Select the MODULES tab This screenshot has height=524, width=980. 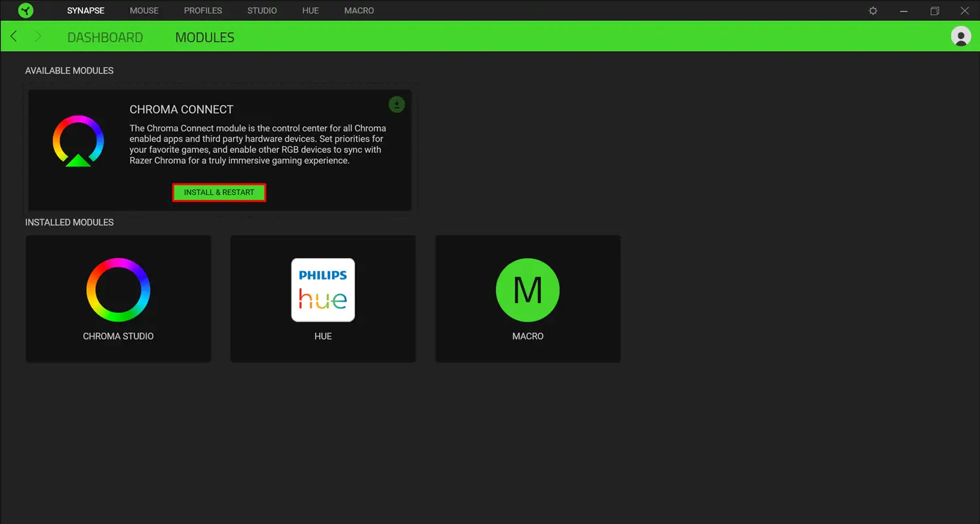[204, 37]
